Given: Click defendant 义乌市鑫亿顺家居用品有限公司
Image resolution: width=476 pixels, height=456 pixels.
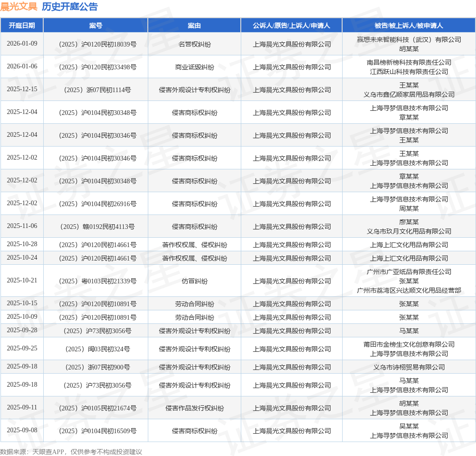Looking at the screenshot, I should click(409, 94).
